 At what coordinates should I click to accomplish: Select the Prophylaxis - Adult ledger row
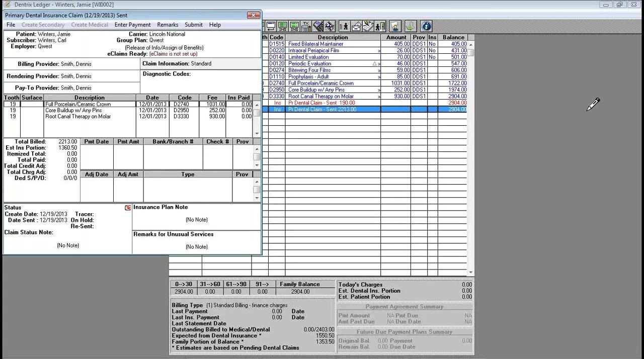[365, 76]
